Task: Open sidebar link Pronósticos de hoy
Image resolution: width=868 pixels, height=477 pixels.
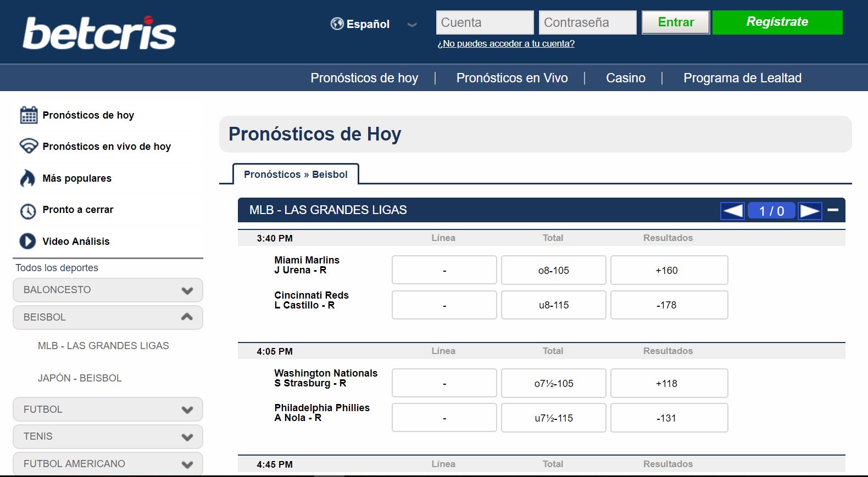Action: (88, 115)
